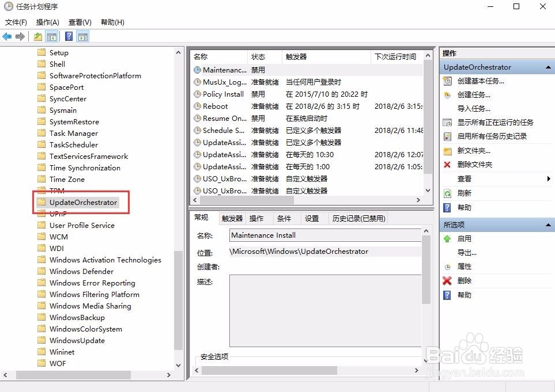The image size is (555, 392).
Task: Switch to the 触发器 tab
Action: pos(232,218)
